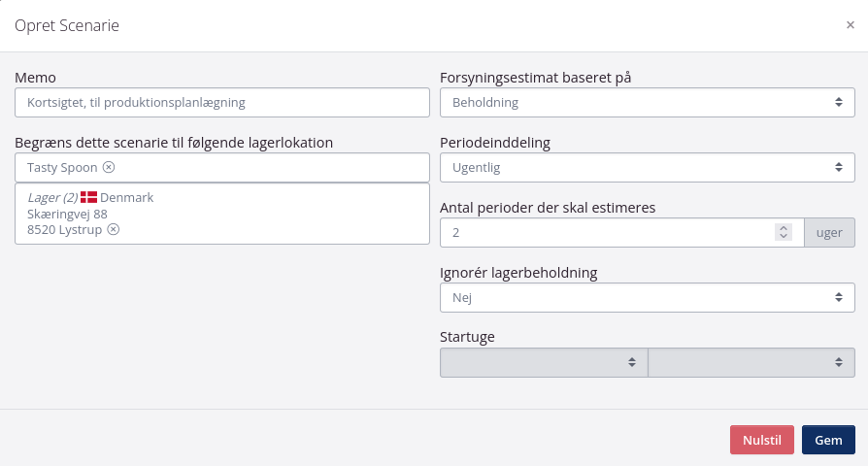Open the Ignorér lagerbeholdning dropdown
Image resolution: width=868 pixels, height=466 pixels.
pos(647,297)
